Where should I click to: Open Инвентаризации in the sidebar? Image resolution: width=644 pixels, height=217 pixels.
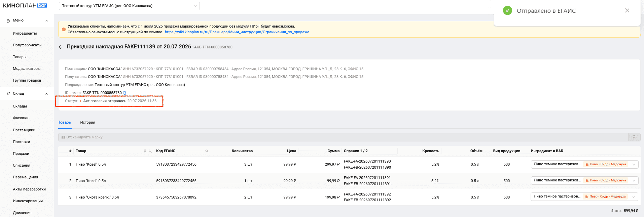pos(28,201)
